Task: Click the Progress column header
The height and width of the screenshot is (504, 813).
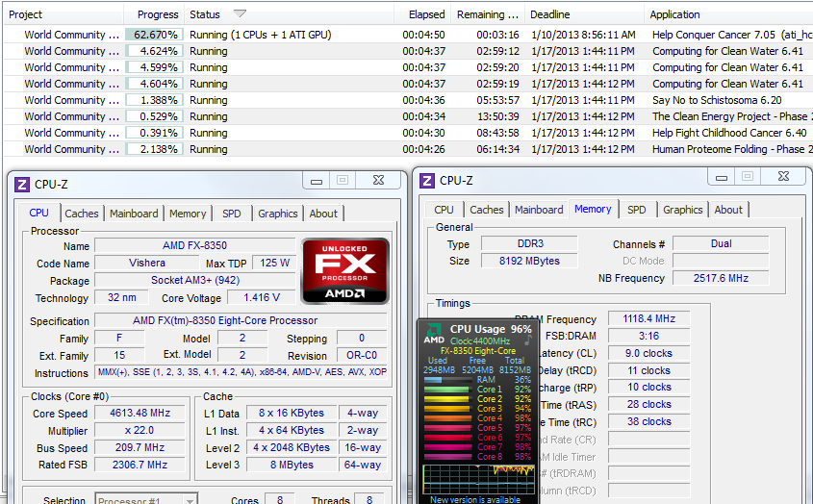Action: (154, 14)
